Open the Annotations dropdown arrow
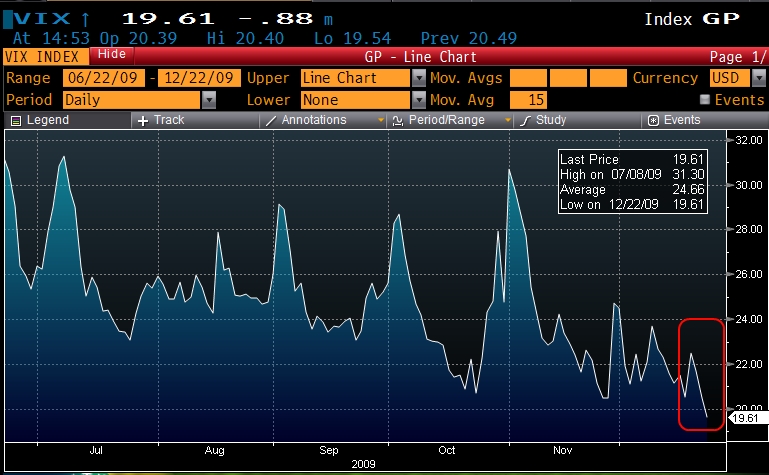Image resolution: width=769 pixels, height=475 pixels. pos(381,121)
